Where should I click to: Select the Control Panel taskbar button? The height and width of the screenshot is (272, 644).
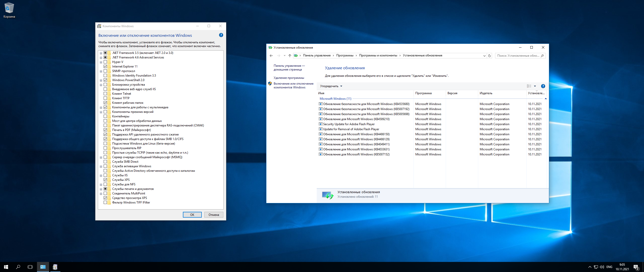[43, 267]
